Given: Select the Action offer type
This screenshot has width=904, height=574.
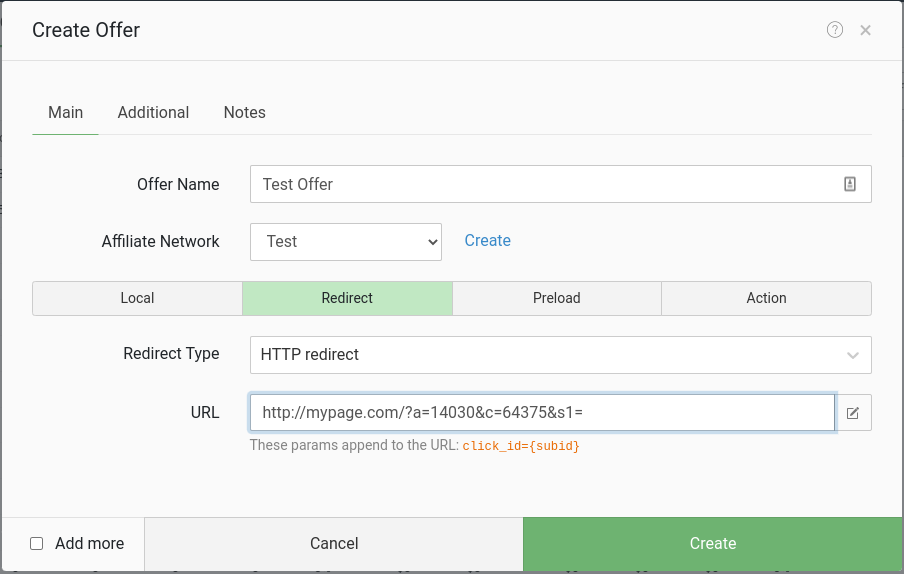Looking at the screenshot, I should pyautogui.click(x=766, y=298).
